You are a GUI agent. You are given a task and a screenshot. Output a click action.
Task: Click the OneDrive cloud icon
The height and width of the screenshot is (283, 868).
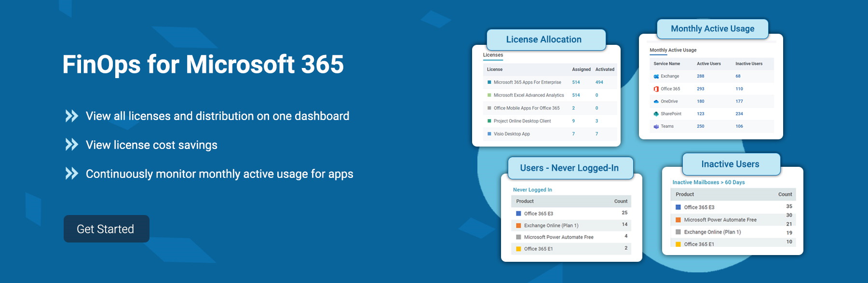coord(656,101)
